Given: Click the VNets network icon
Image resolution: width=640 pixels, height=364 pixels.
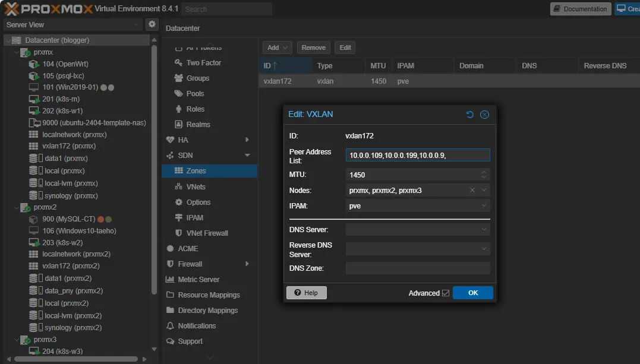Looking at the screenshot, I should click(x=178, y=186).
